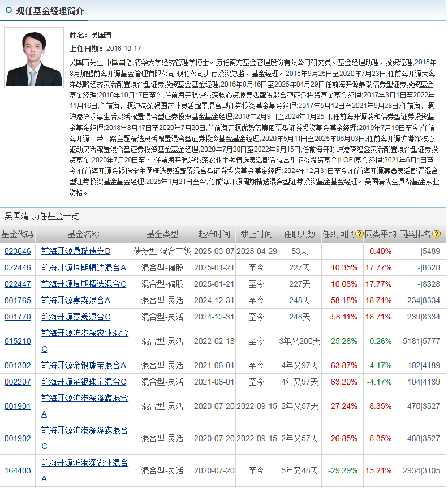Viewport: 448px width, 488px height.
Task: Open 前海开源沪港深农业混合C fund page
Action: coord(85,341)
